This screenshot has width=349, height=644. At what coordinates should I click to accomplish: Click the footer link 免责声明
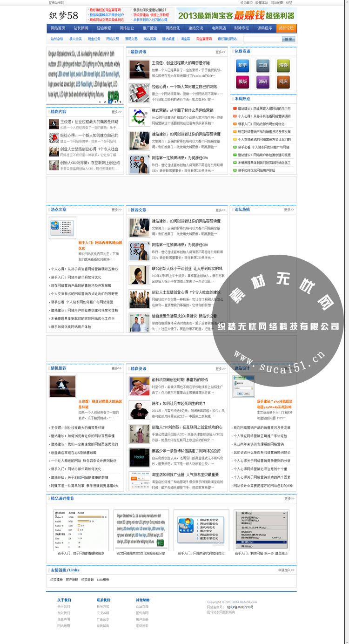[64, 619]
